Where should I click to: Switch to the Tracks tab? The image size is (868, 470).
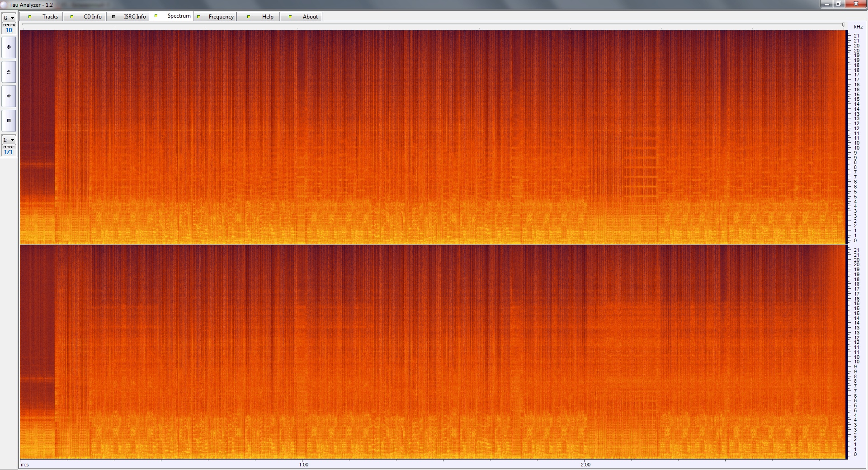tap(50, 17)
